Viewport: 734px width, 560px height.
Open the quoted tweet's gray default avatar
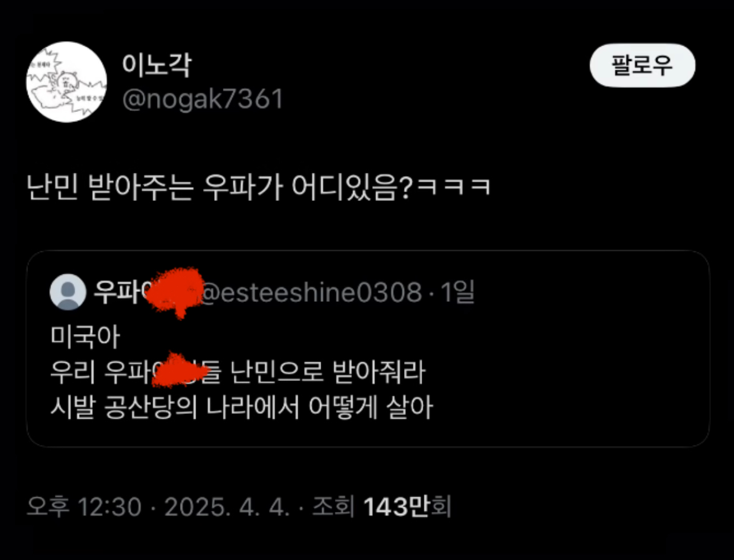click(68, 292)
